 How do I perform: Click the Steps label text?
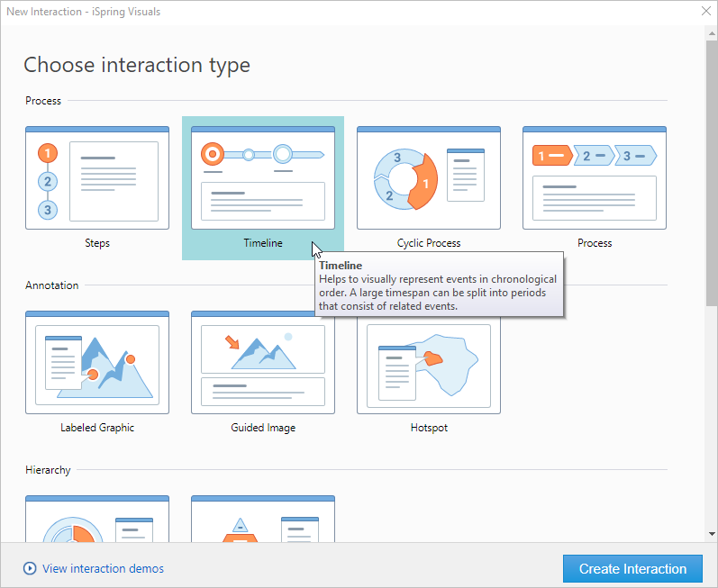[97, 243]
